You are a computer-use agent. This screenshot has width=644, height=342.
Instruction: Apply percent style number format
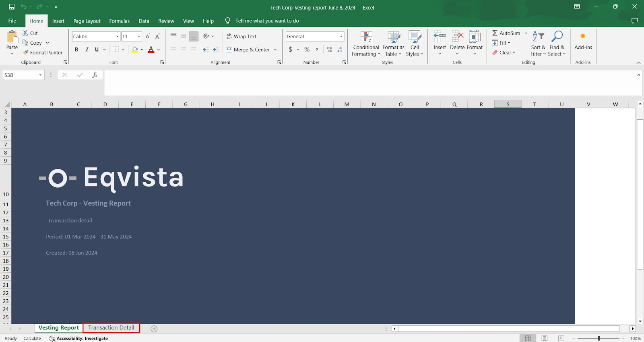(307, 49)
